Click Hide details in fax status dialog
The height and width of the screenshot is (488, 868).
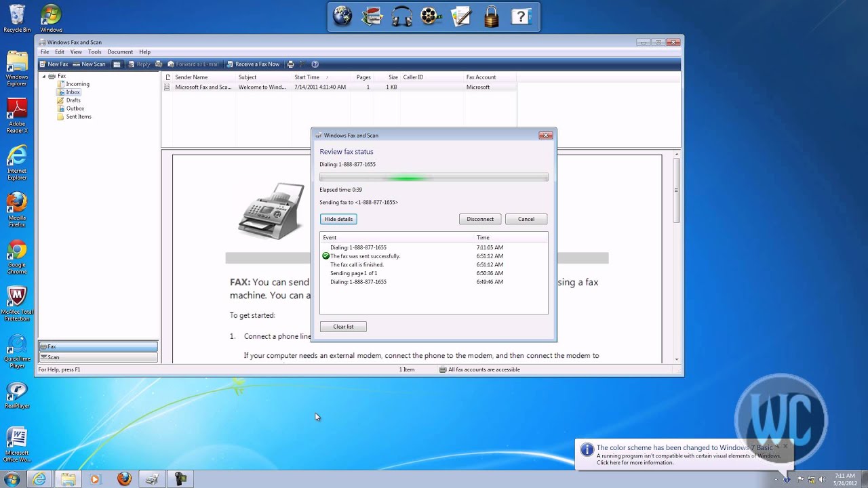pos(338,219)
